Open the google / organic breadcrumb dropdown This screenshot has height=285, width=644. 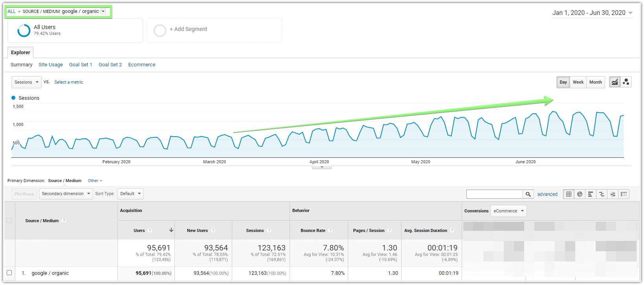[103, 11]
